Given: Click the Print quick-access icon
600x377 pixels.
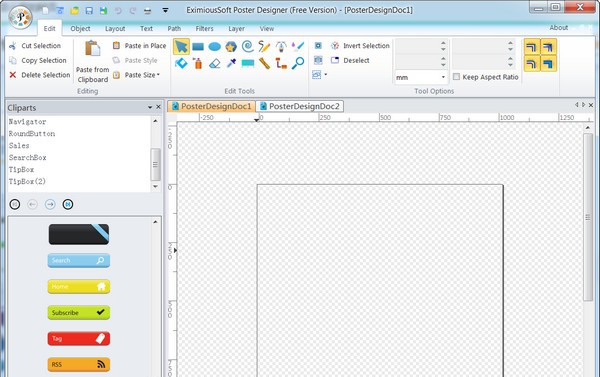Looking at the screenshot, I should 147,11.
